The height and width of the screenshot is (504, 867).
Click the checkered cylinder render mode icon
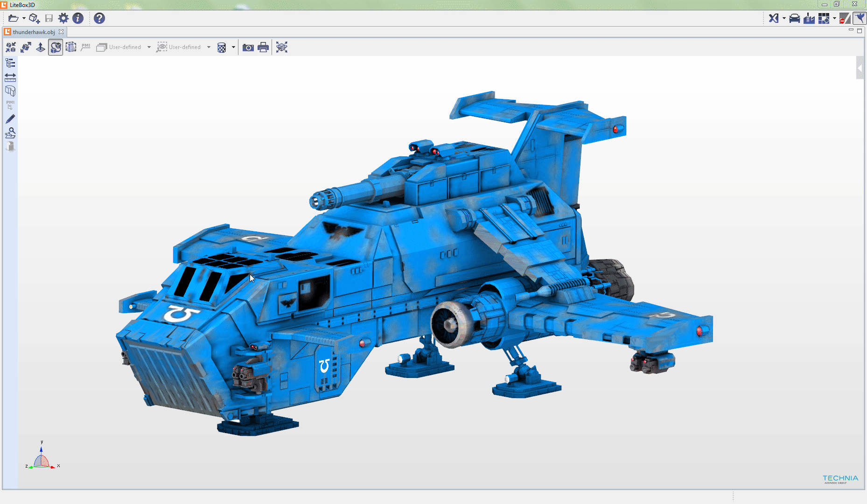tap(222, 47)
